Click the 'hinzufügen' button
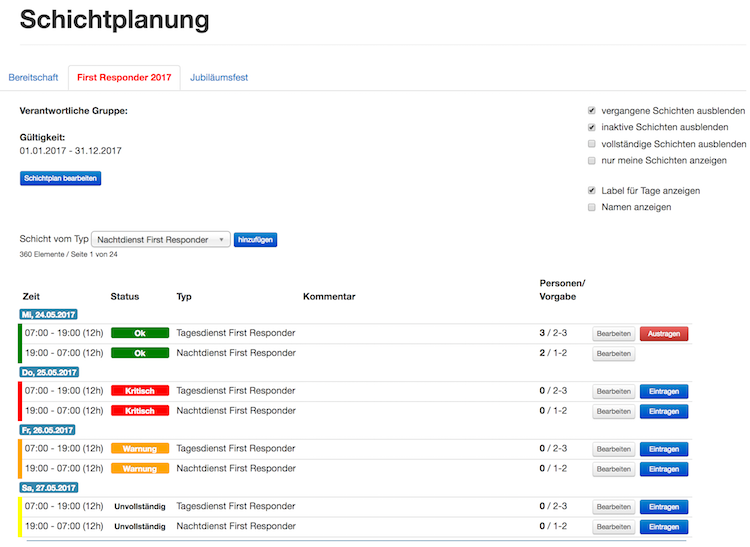Viewport: 750px width, 547px height. [x=255, y=240]
